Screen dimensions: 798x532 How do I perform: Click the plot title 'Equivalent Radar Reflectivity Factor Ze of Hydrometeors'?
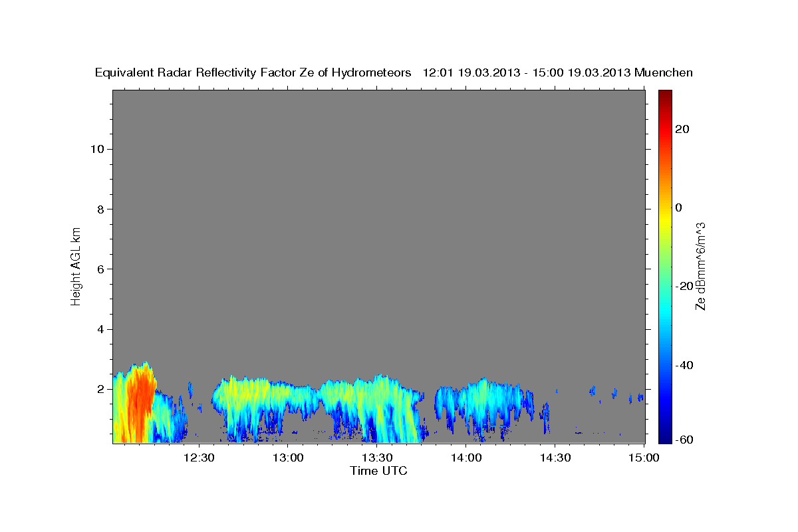(253, 72)
